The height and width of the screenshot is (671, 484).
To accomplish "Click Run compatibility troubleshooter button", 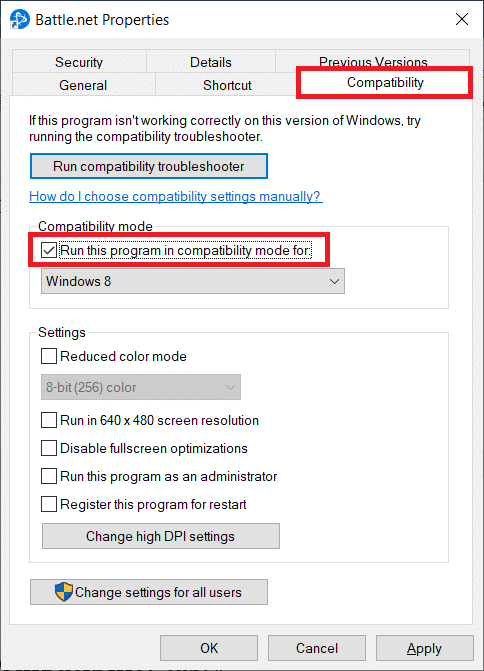I will coord(149,166).
